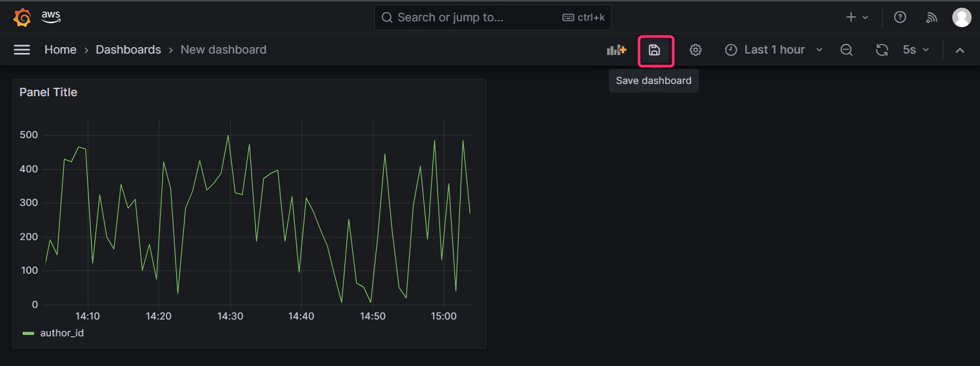The image size is (980, 366).
Task: Open the Last 1 hour time picker
Action: [774, 50]
